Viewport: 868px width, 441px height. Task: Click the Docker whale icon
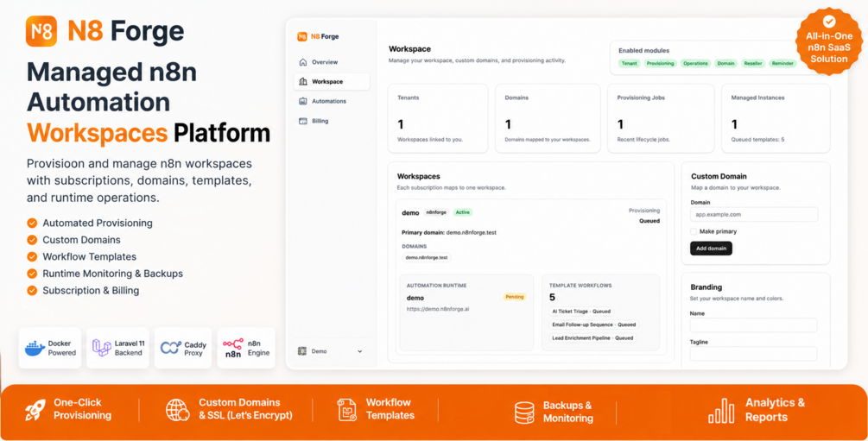tap(35, 348)
